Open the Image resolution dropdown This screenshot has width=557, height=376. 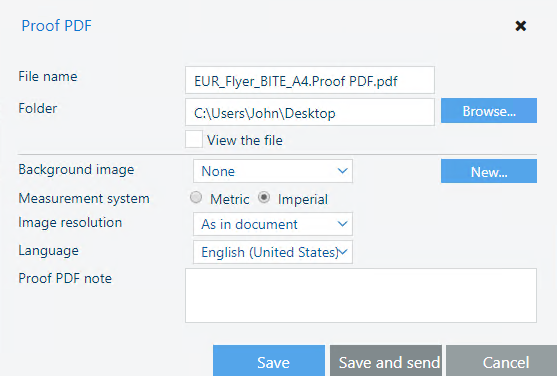[x=273, y=224]
